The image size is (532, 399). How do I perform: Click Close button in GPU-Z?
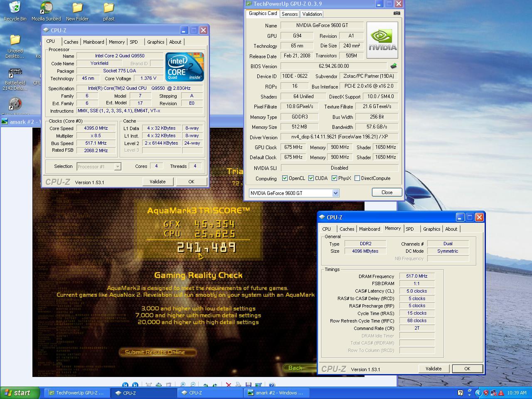(387, 192)
